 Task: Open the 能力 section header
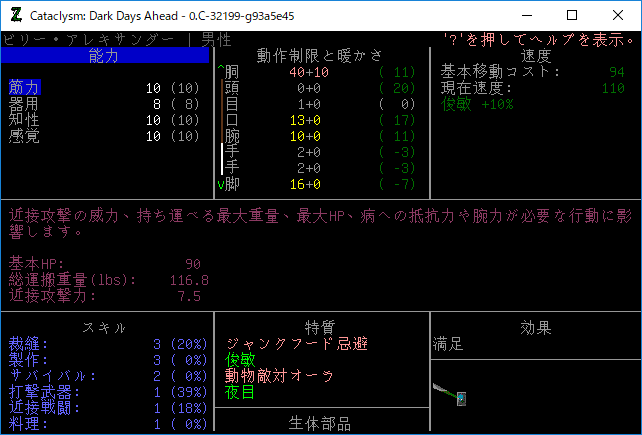pos(104,56)
